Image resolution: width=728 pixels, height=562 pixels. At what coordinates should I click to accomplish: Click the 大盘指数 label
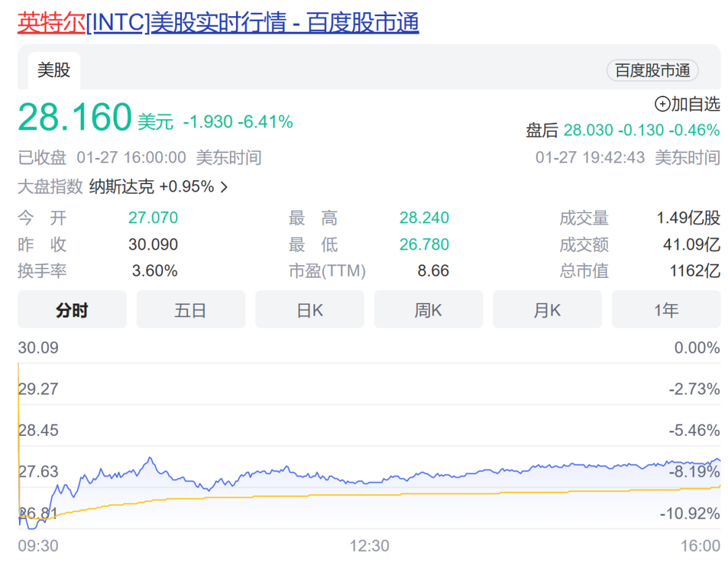click(50, 187)
